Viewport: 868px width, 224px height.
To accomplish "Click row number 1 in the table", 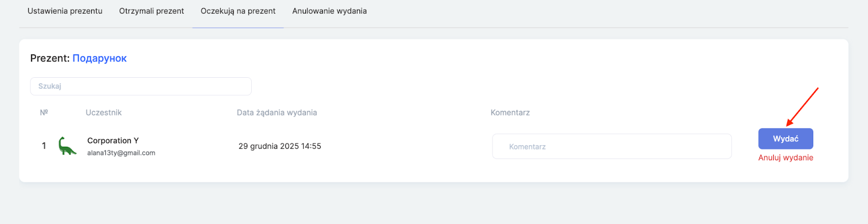I will (x=44, y=146).
